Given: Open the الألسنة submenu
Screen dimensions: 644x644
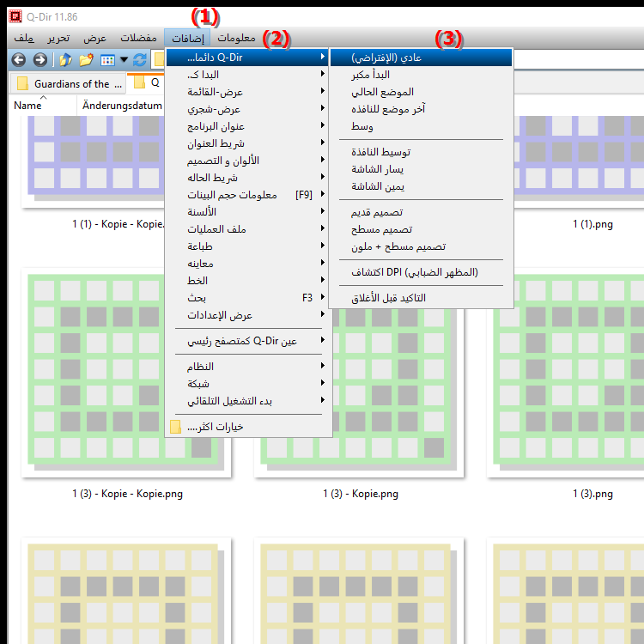Looking at the screenshot, I should point(247,212).
